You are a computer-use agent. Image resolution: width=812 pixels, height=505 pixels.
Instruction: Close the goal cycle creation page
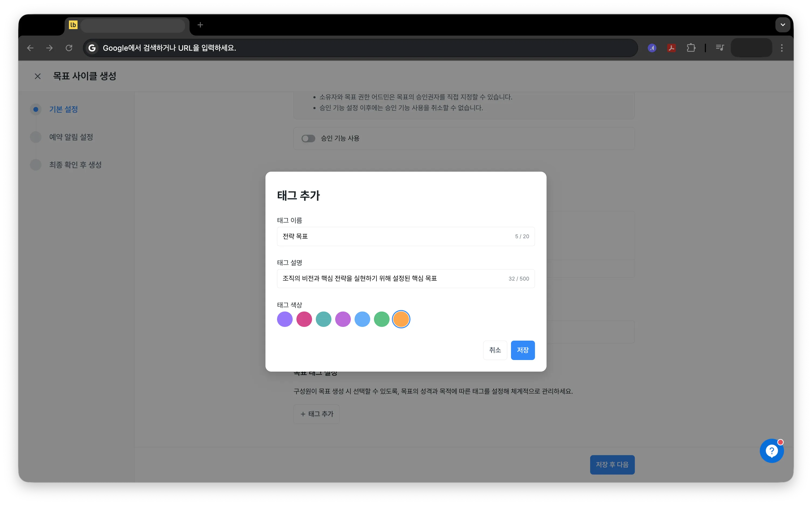38,76
